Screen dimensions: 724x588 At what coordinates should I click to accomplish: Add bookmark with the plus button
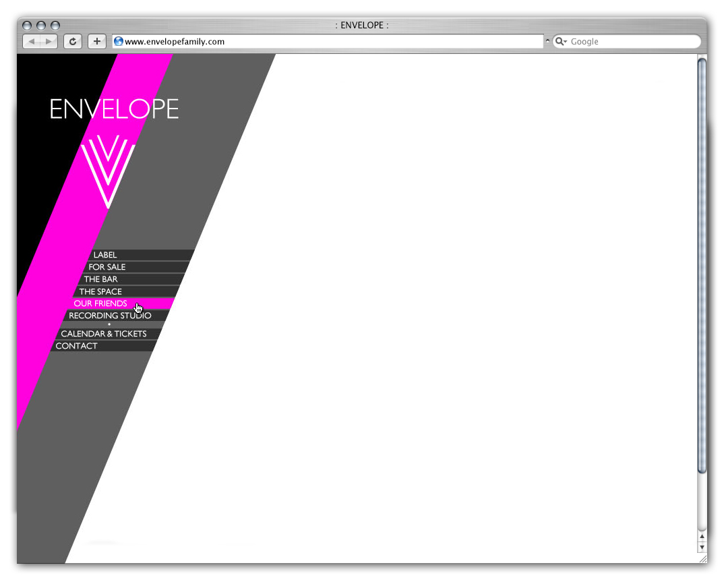[x=97, y=42]
